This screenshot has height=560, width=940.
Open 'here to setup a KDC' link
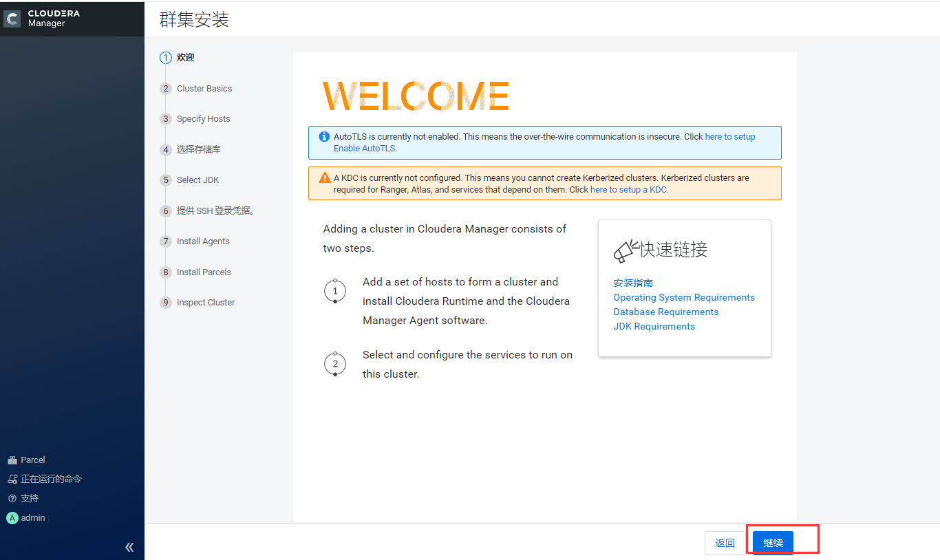[629, 189]
